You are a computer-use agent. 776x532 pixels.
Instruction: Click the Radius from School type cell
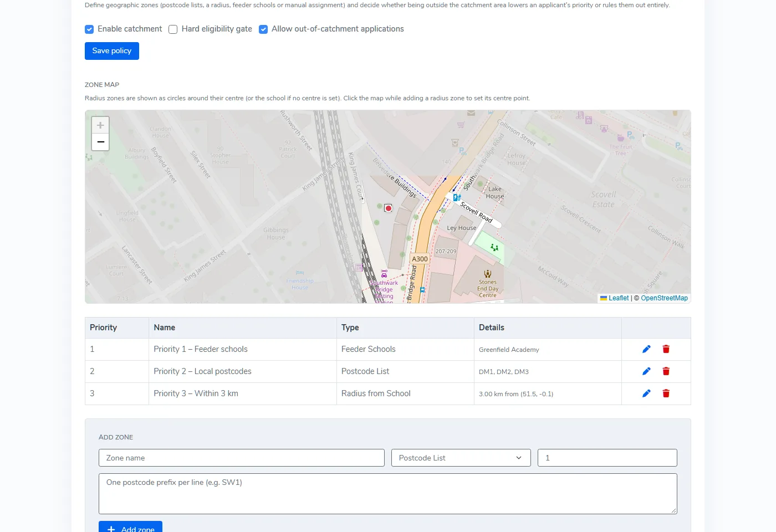[405, 393]
